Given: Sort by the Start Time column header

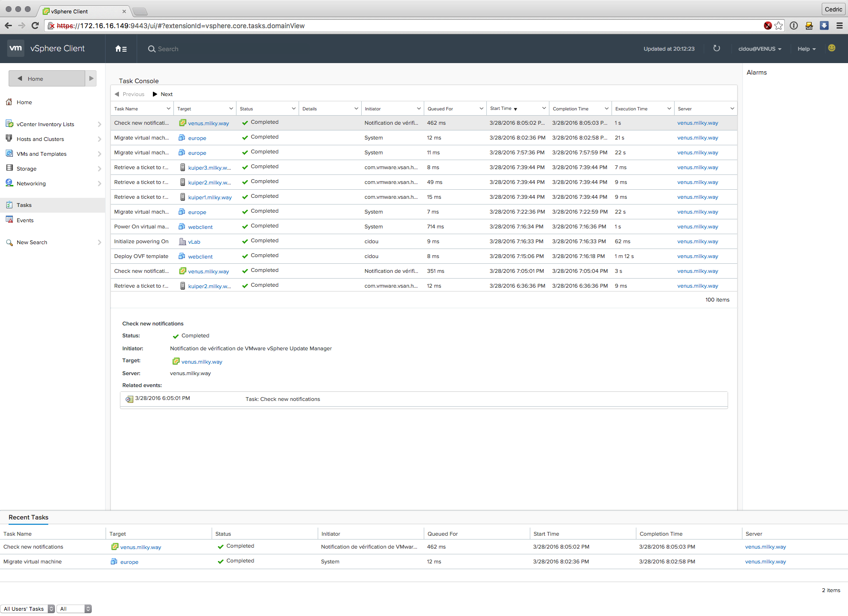Looking at the screenshot, I should tap(501, 108).
